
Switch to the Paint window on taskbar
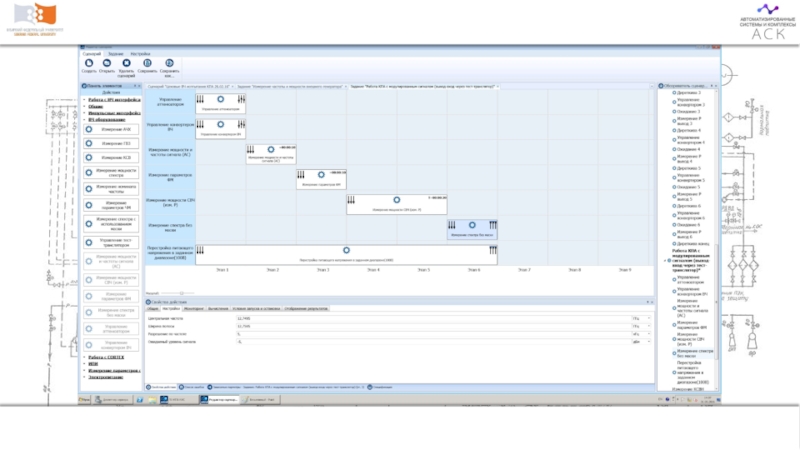click(260, 399)
